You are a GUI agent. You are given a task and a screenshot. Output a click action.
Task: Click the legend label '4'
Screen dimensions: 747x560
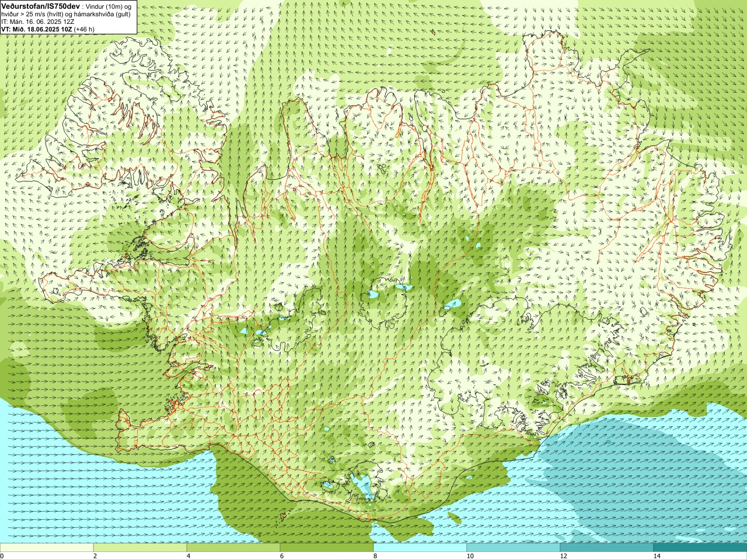click(x=189, y=556)
